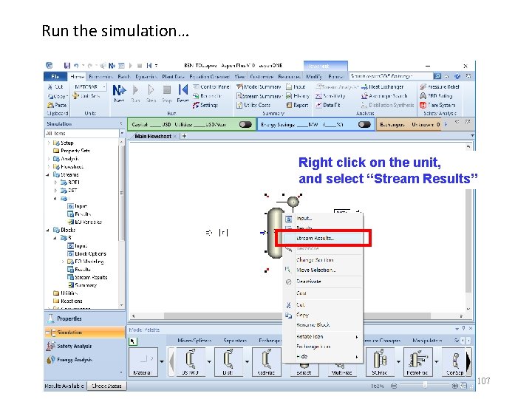Select Stream Results in the context menu
532x399 pixels.
point(323,238)
